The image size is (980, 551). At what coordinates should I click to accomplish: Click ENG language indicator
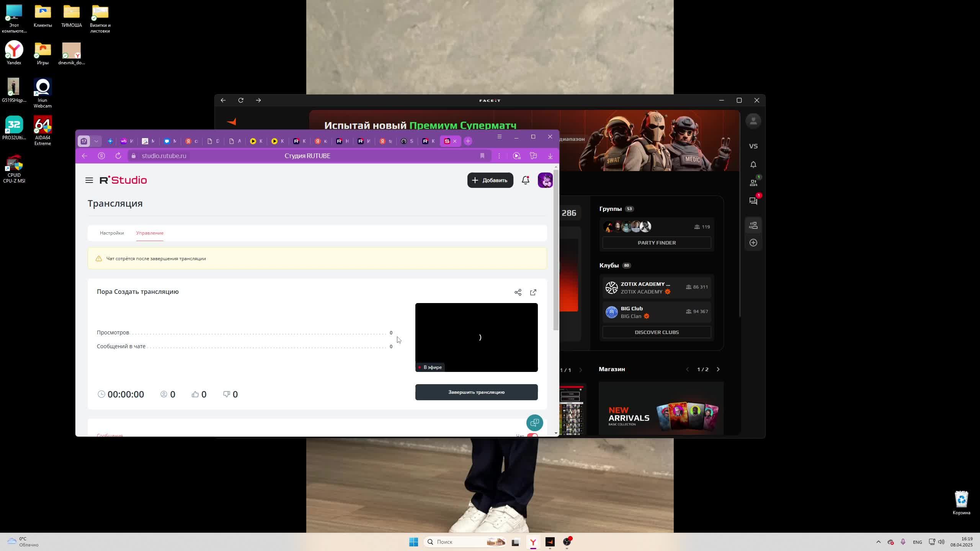pyautogui.click(x=918, y=542)
